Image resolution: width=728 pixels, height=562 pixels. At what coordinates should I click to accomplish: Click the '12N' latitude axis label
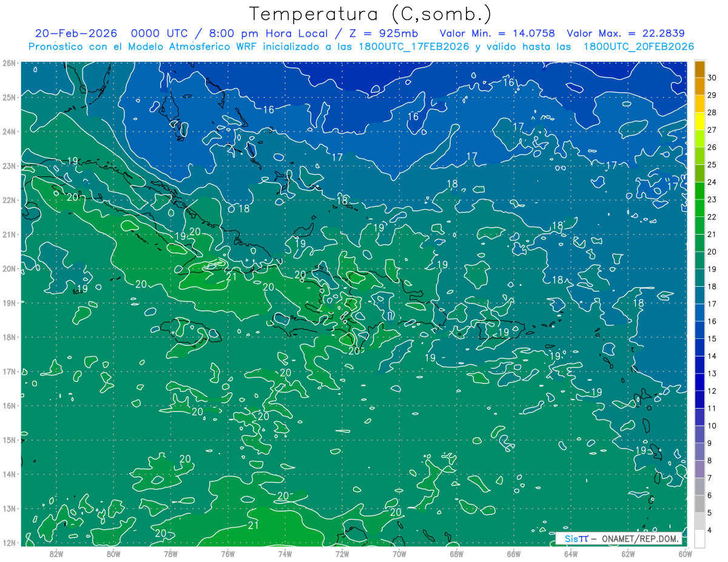(8, 543)
